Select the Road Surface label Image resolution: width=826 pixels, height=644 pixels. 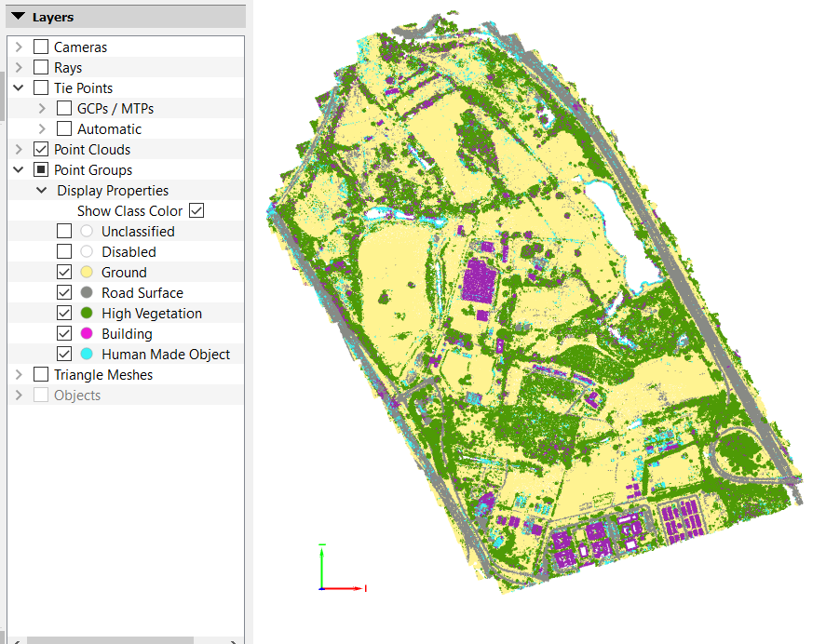142,293
